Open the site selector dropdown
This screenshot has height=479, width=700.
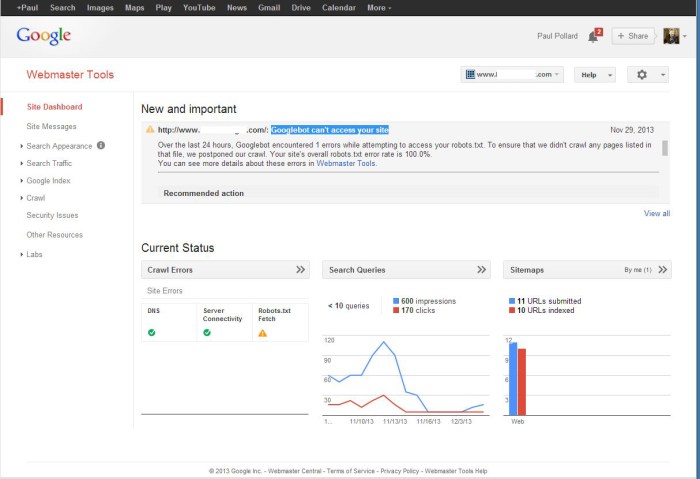click(x=512, y=75)
